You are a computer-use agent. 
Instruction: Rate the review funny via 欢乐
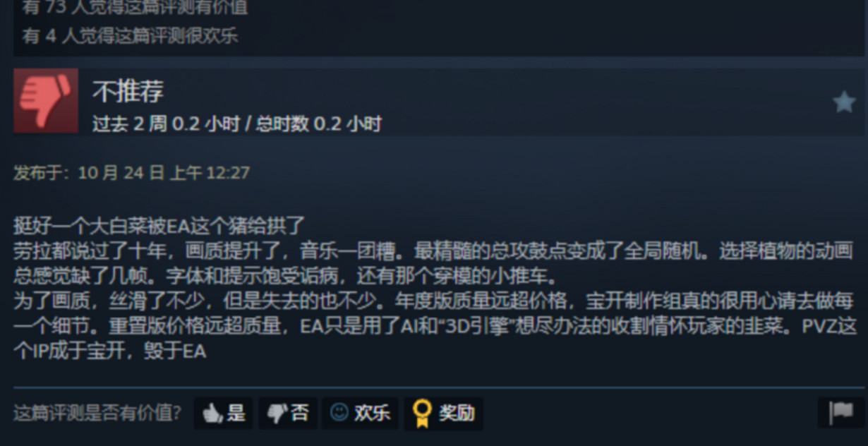pyautogui.click(x=360, y=414)
